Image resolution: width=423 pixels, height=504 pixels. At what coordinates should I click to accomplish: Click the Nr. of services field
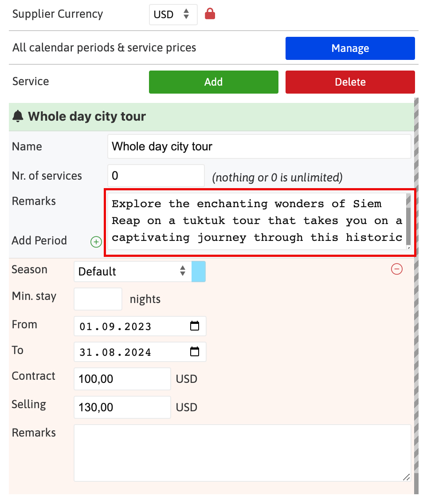pos(156,176)
